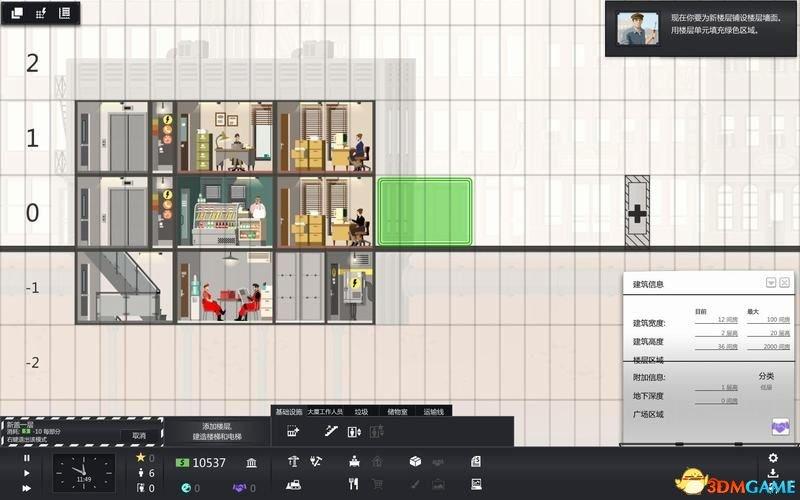Viewport: 800px width, 500px height.
Task: Set game to fast-forward speed
Action: point(27,488)
